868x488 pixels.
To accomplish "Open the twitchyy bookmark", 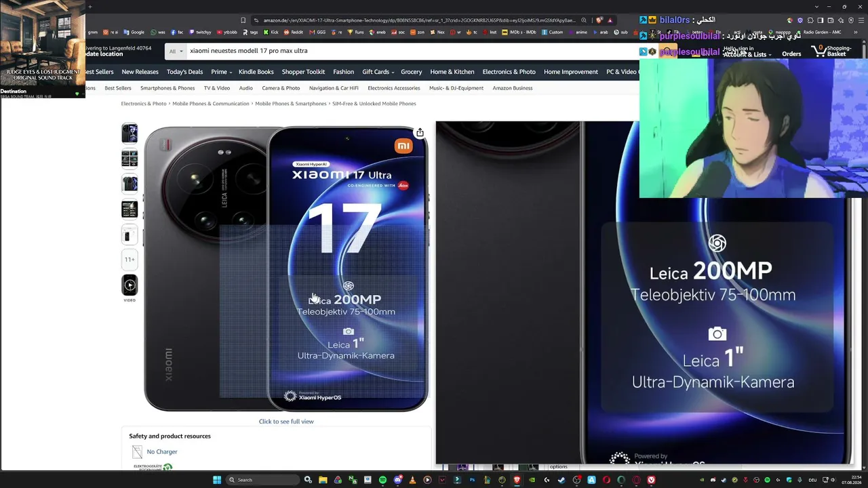I will 200,32.
